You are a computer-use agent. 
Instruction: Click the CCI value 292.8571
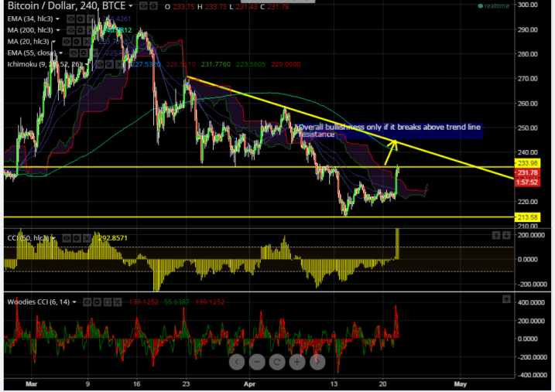[x=112, y=238]
